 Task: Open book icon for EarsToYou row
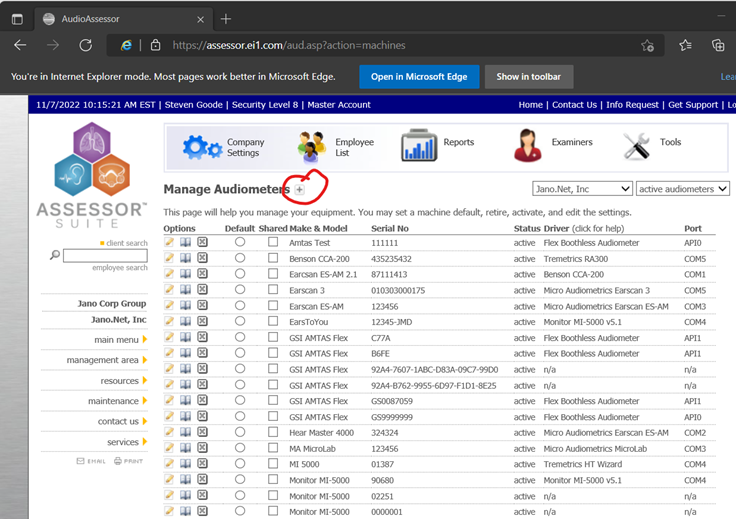186,321
